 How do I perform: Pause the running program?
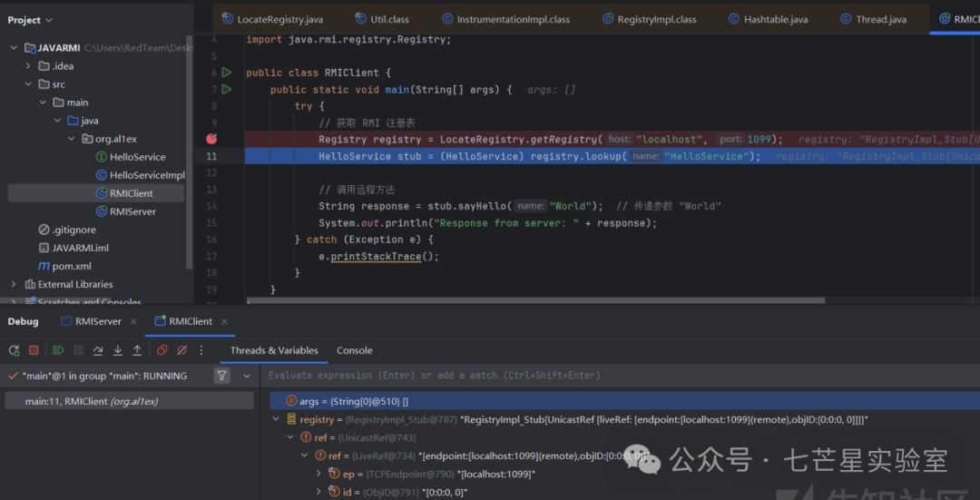tap(78, 350)
